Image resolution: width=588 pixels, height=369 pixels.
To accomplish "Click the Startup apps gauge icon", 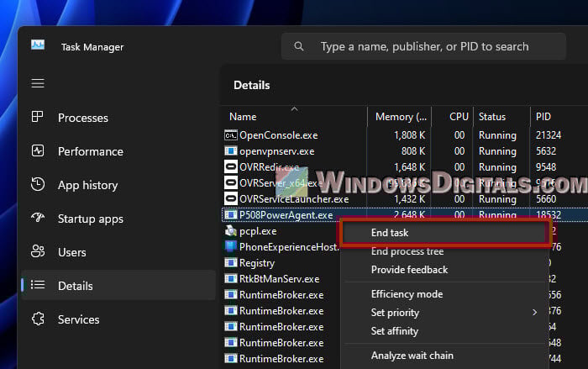I will click(38, 218).
